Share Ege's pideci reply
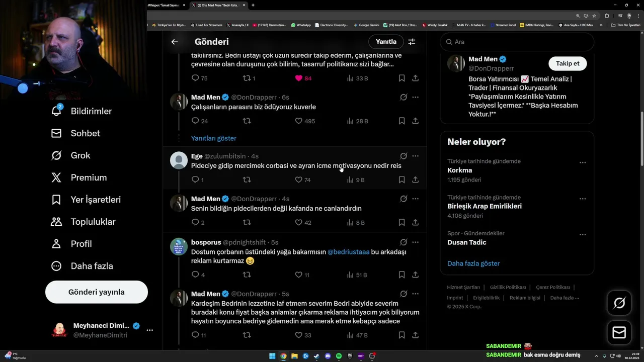The width and height of the screenshot is (644, 362). tap(416, 180)
